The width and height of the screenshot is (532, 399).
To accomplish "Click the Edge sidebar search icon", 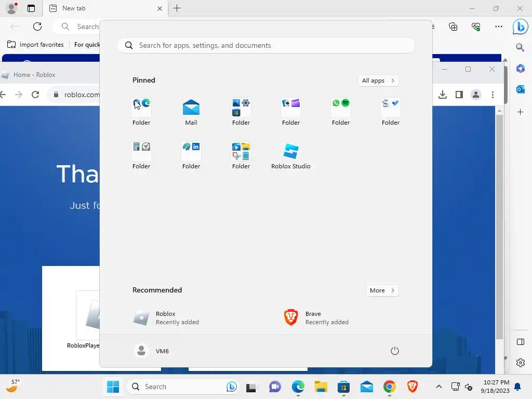I will 520,47.
